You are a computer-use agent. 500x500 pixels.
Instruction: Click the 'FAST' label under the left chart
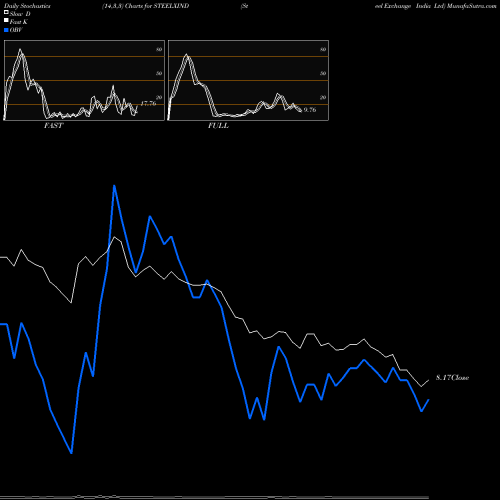point(53,126)
